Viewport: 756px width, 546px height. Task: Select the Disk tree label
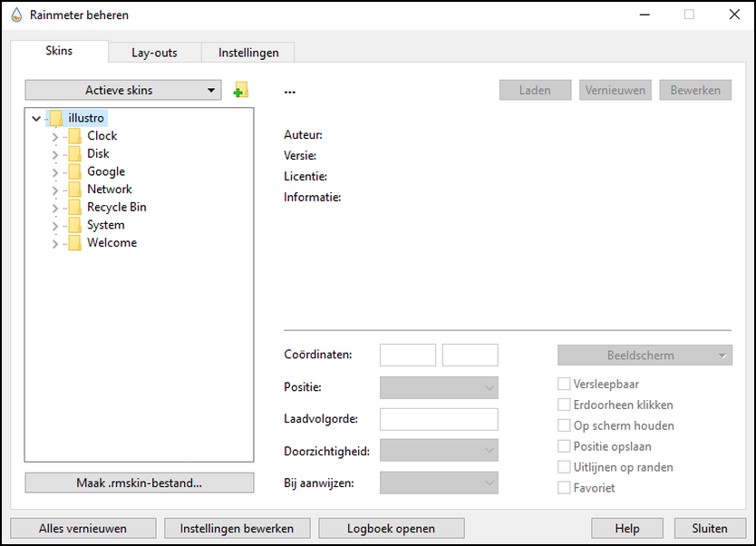(x=99, y=154)
